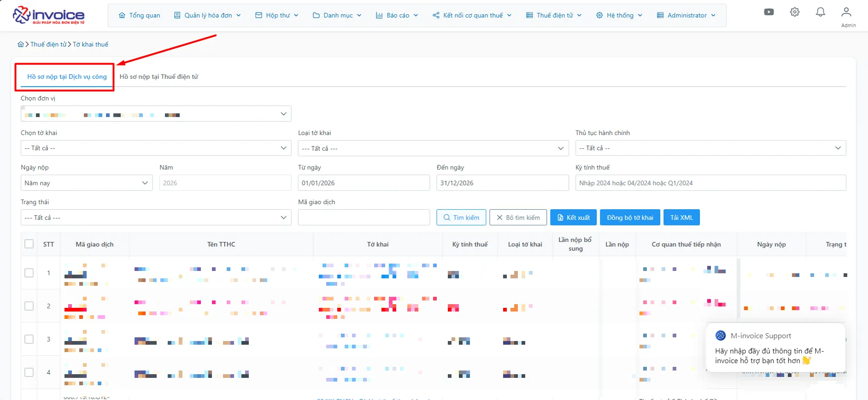The width and height of the screenshot is (868, 400).
Task: Open the settings gear icon
Action: (795, 12)
